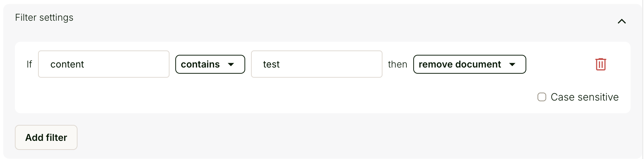Viewport: 644px width, 159px height.
Task: Select the "remove document" text in the action box
Action: point(460,64)
